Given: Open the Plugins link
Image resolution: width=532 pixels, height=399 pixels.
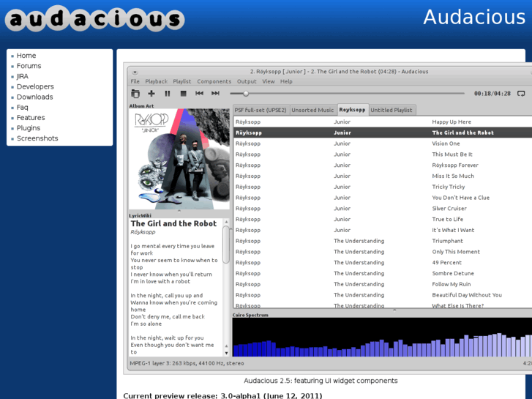Looking at the screenshot, I should [x=29, y=128].
